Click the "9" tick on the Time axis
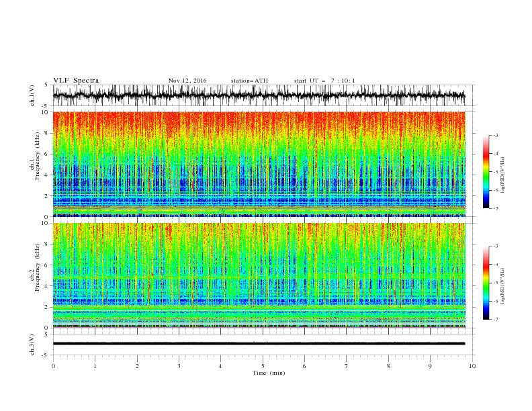Image resolution: width=532 pixels, height=411 pixels. 430,366
